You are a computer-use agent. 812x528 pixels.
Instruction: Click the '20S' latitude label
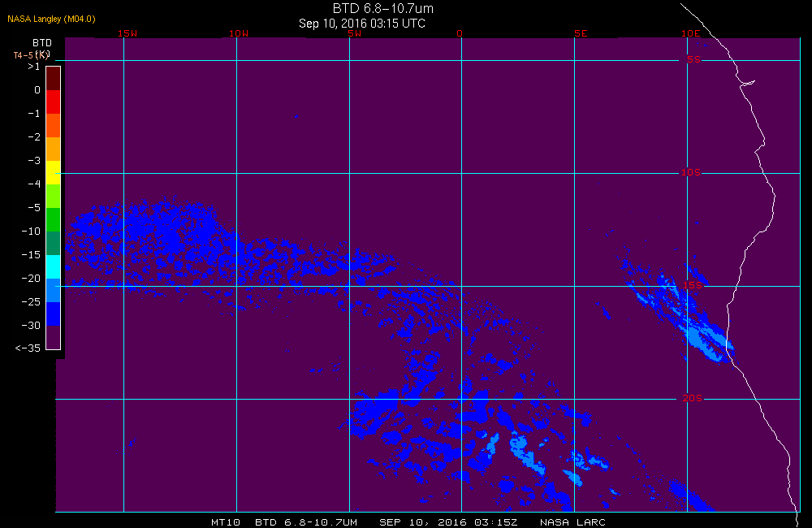[693, 398]
